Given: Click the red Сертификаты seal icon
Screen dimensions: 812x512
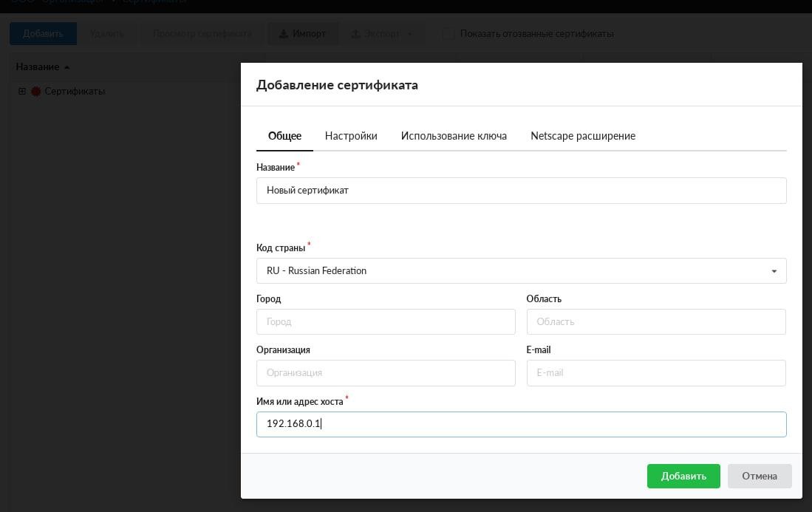Looking at the screenshot, I should [35, 91].
